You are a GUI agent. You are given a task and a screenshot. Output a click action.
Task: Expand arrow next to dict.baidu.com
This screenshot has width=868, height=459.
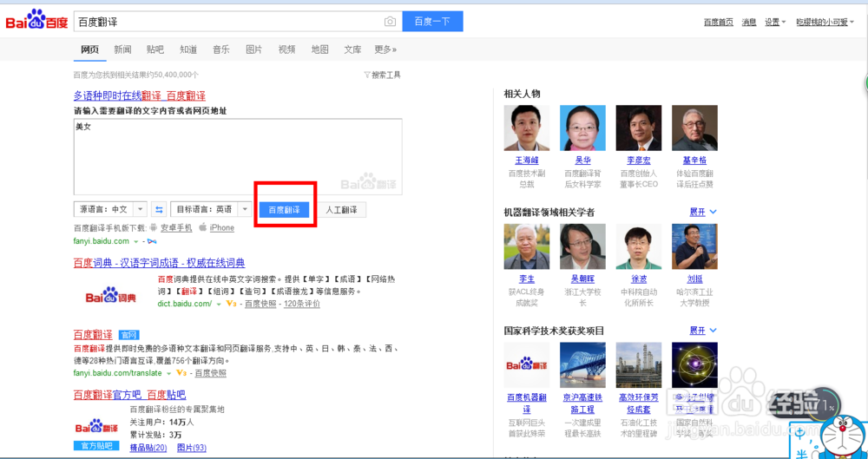point(219,304)
